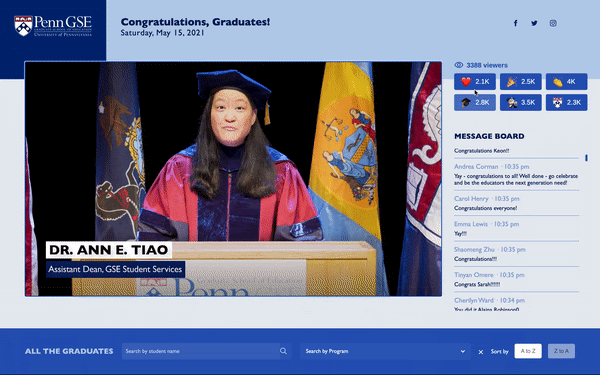Viewport: 600px width, 375px height.
Task: Open the Twitter social icon
Action: 534,23
